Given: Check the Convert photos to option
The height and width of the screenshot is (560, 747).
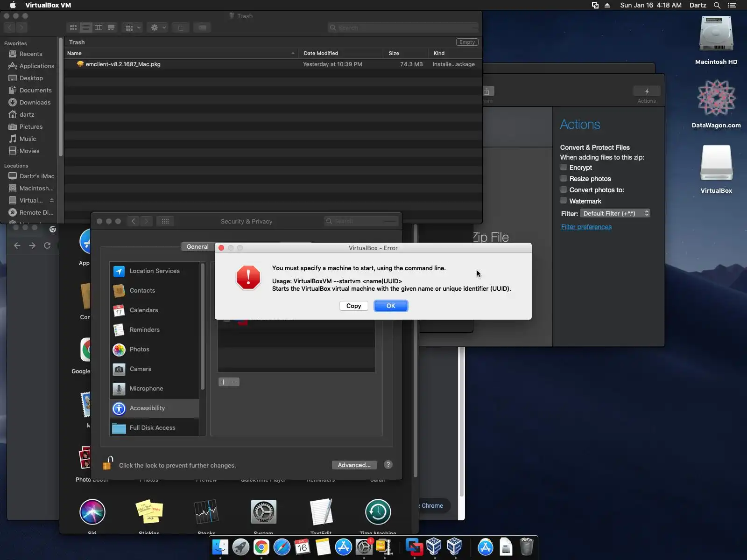Looking at the screenshot, I should click(x=564, y=189).
